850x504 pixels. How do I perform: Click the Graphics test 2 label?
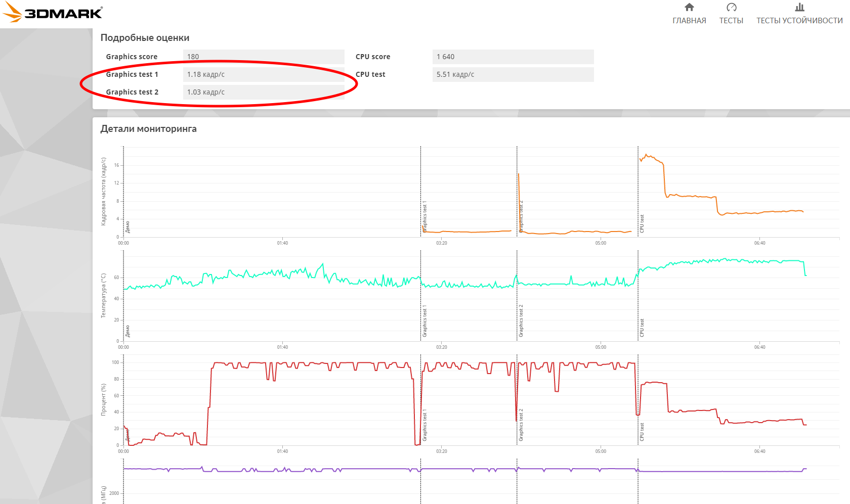132,92
